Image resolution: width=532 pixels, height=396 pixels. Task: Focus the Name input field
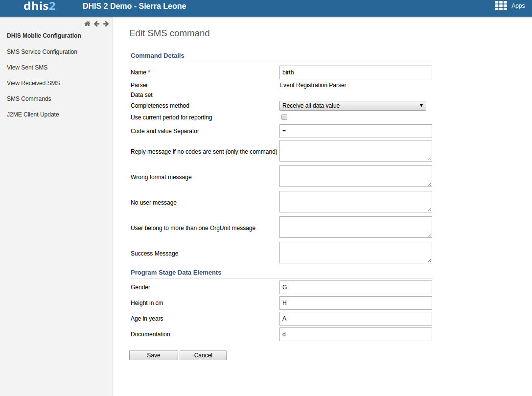[x=355, y=72]
